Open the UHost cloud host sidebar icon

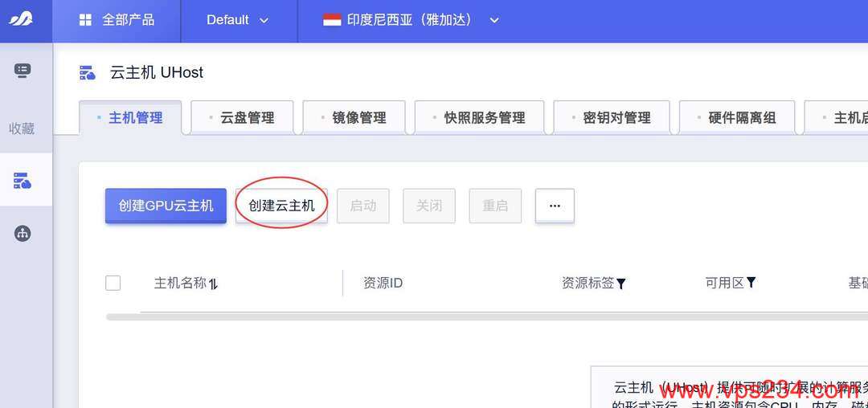tap(23, 181)
